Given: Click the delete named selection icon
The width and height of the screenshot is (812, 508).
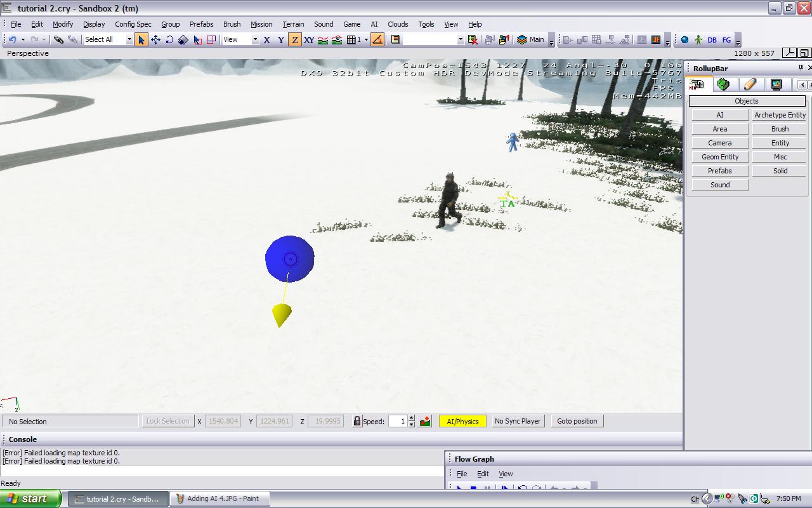Looking at the screenshot, I should [473, 39].
